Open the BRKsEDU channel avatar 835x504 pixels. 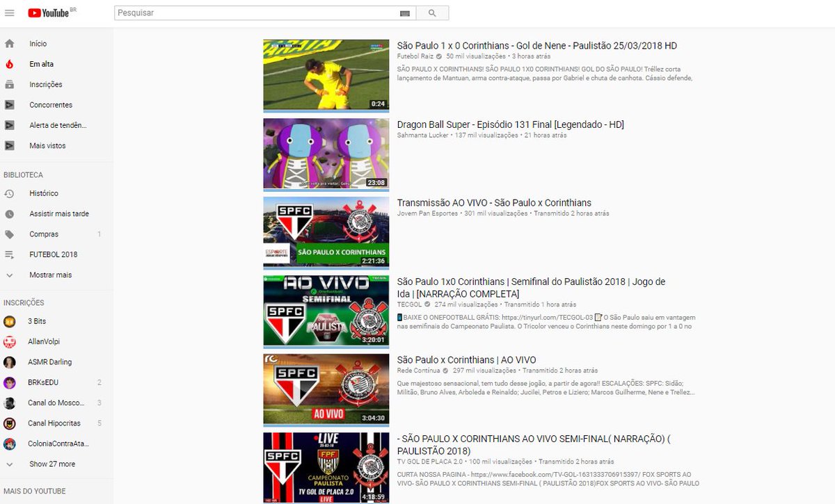[x=10, y=382]
